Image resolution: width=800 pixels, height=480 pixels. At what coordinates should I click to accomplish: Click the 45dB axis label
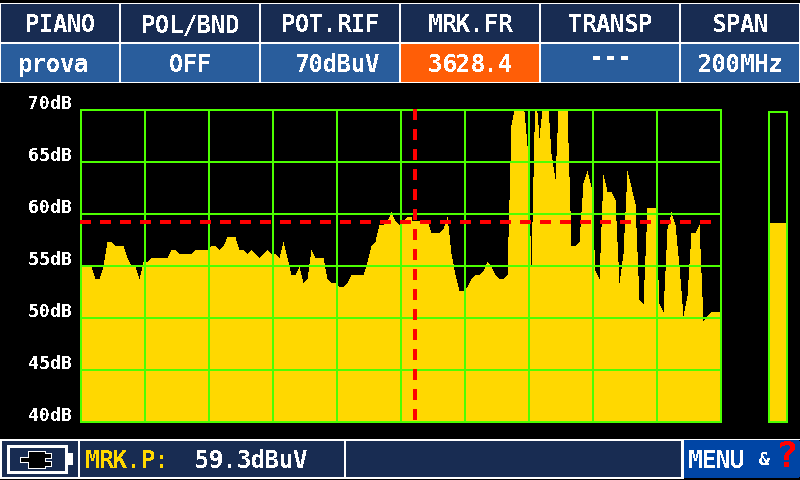pyautogui.click(x=49, y=363)
